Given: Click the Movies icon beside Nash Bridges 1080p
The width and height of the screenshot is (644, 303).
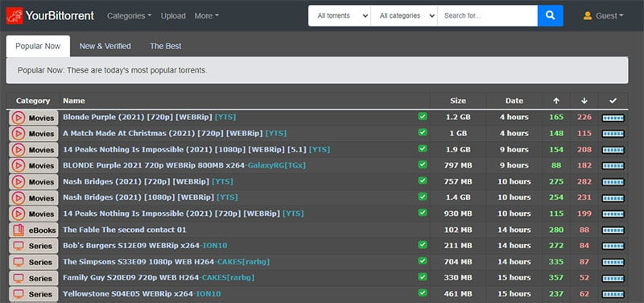Looking at the screenshot, I should point(18,197).
